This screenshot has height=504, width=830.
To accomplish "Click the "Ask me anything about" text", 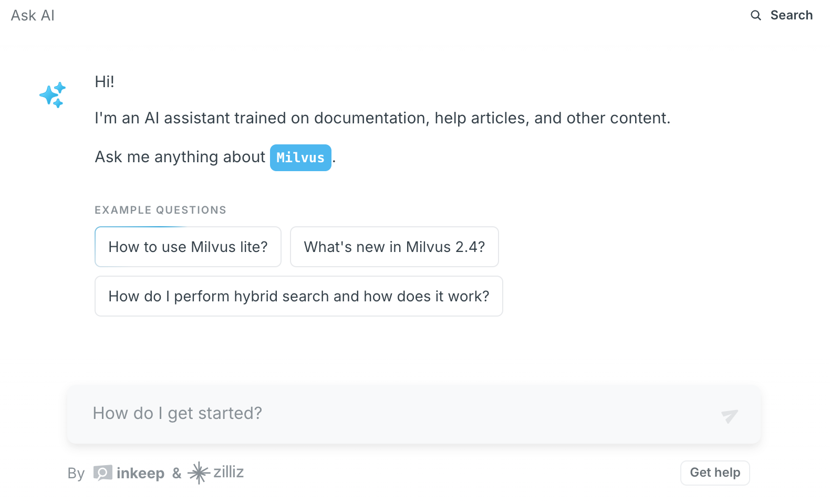I will point(180,157).
